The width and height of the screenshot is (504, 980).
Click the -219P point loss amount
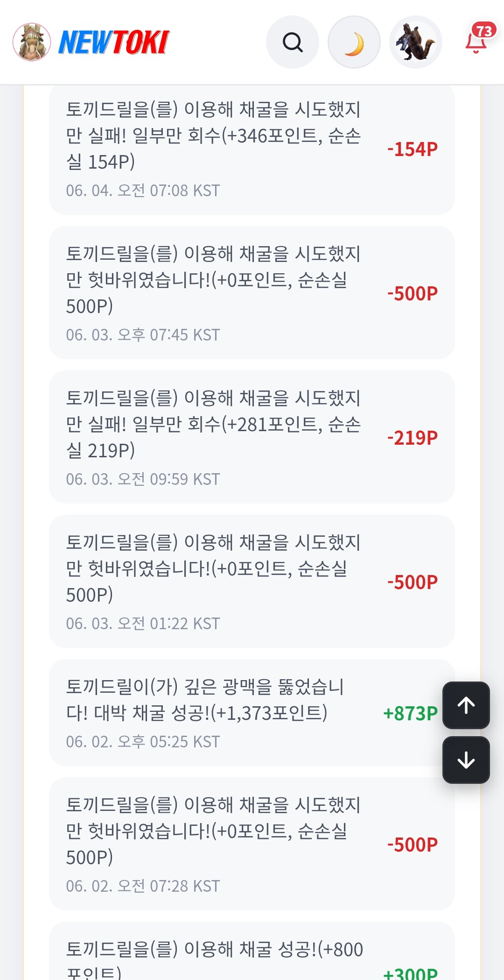[x=413, y=438]
